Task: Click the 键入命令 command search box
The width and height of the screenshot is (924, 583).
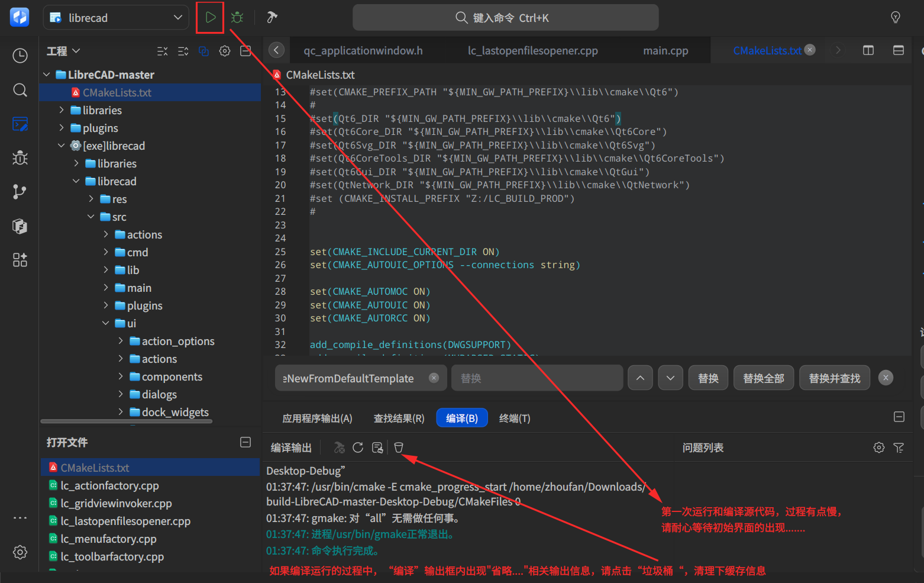Action: pyautogui.click(x=505, y=18)
